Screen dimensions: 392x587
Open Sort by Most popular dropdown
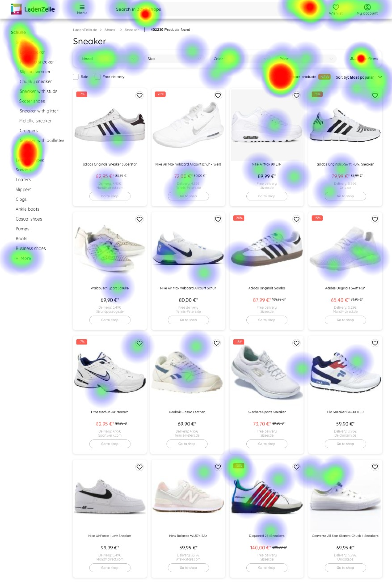point(359,77)
